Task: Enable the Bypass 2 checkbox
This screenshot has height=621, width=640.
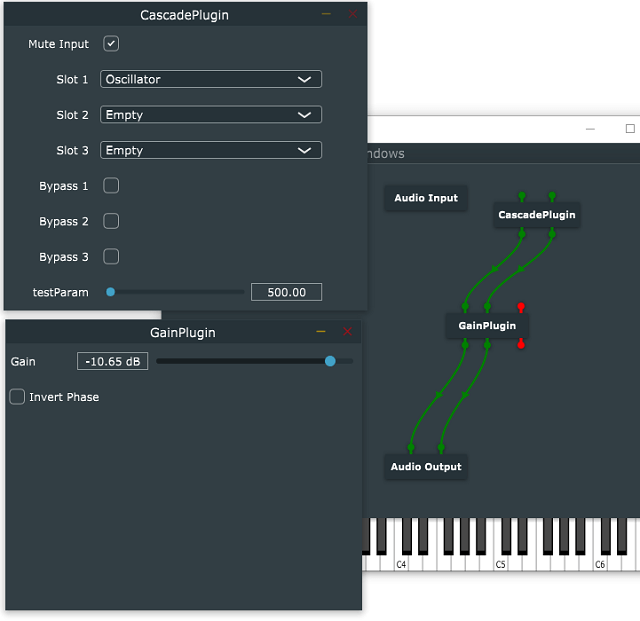Action: coord(111,221)
